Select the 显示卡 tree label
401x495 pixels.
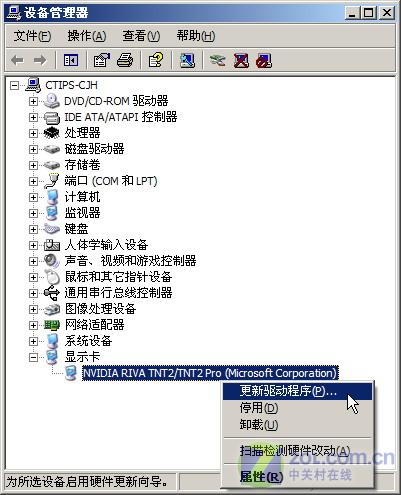(x=82, y=357)
